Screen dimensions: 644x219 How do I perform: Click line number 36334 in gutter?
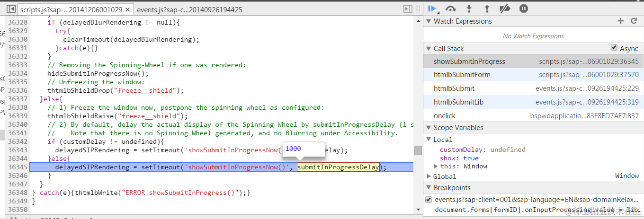[x=18, y=73]
